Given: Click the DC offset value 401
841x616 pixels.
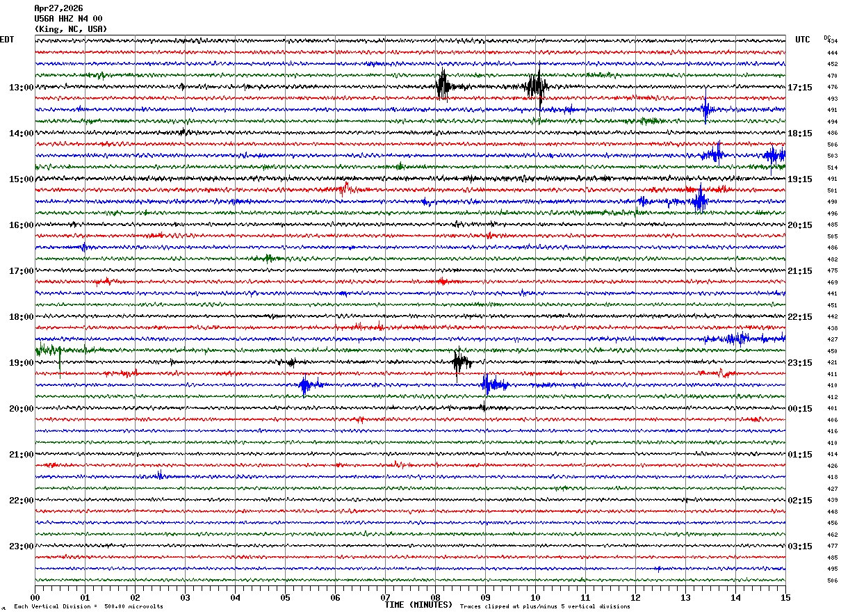Looking at the screenshot, I should (832, 409).
